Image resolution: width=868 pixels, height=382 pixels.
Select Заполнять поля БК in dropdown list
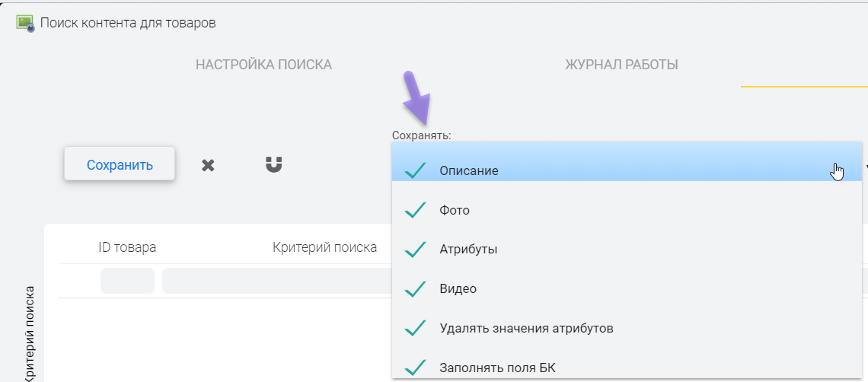497,368
